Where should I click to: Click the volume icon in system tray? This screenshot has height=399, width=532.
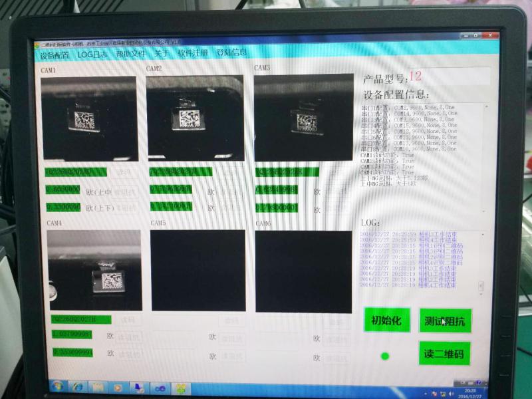(451, 394)
